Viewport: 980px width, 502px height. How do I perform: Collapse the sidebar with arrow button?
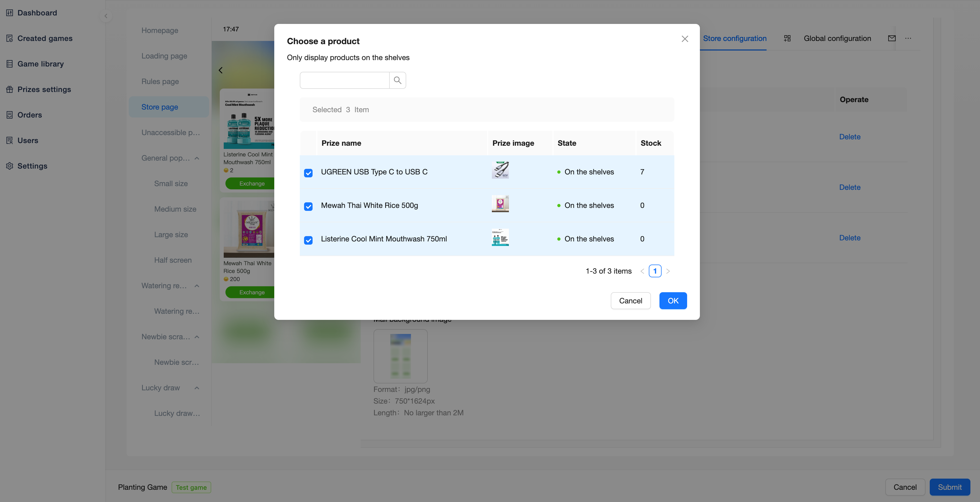tap(106, 16)
